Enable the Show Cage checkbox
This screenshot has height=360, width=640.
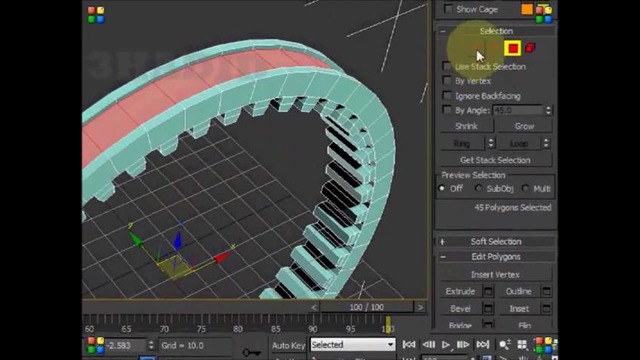coord(448,9)
